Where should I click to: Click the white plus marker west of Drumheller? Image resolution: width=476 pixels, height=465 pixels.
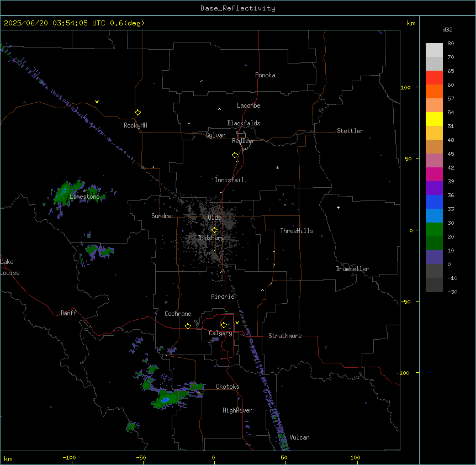coord(338,207)
